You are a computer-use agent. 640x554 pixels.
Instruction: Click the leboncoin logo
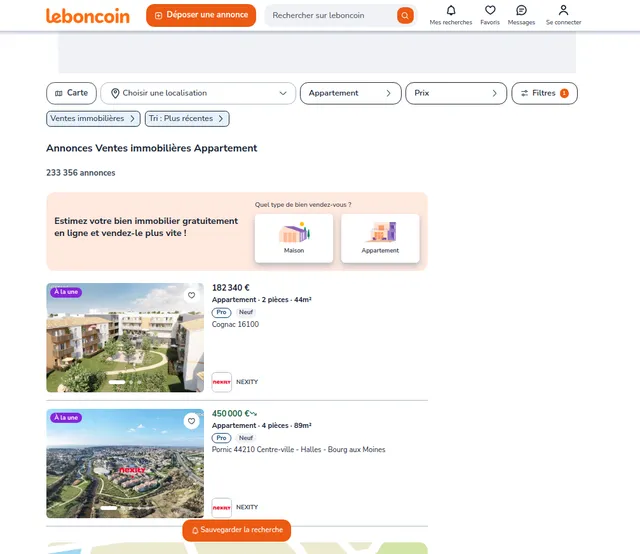click(x=88, y=16)
